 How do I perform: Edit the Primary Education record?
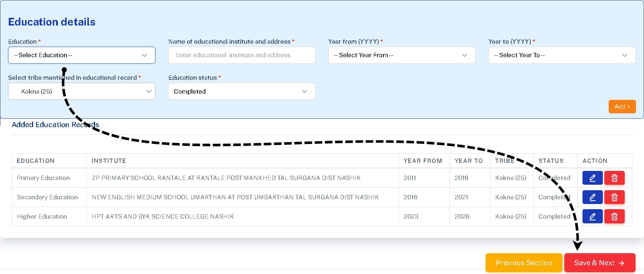click(x=592, y=178)
